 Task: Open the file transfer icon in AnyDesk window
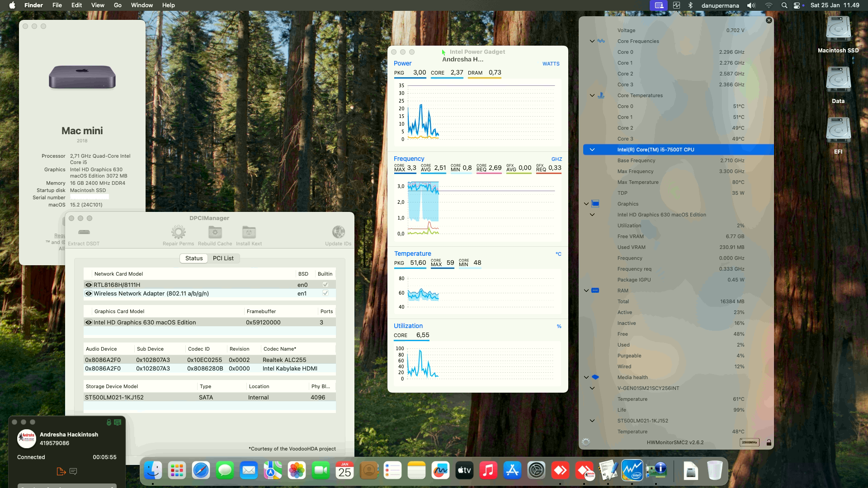(x=61, y=471)
